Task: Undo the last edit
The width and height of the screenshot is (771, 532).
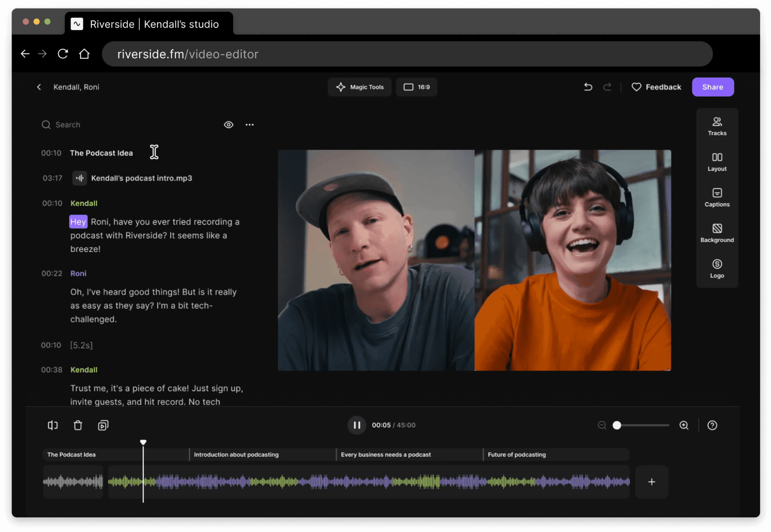Action: [x=588, y=87]
